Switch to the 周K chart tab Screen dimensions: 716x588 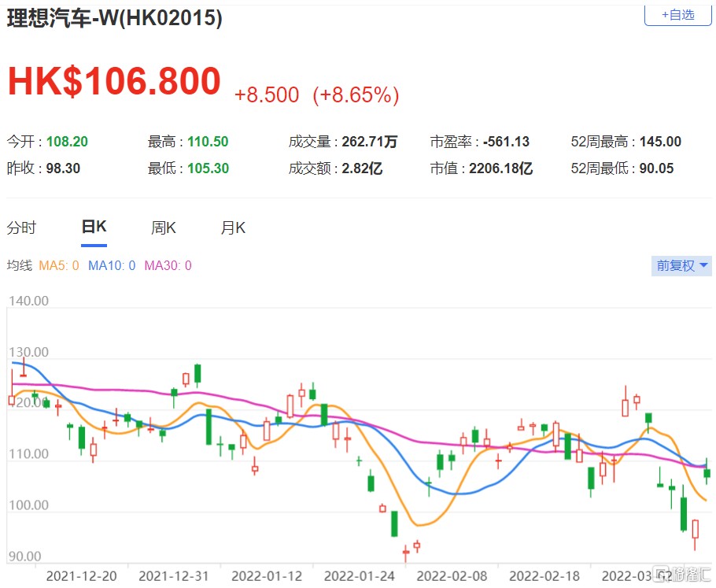click(x=164, y=228)
